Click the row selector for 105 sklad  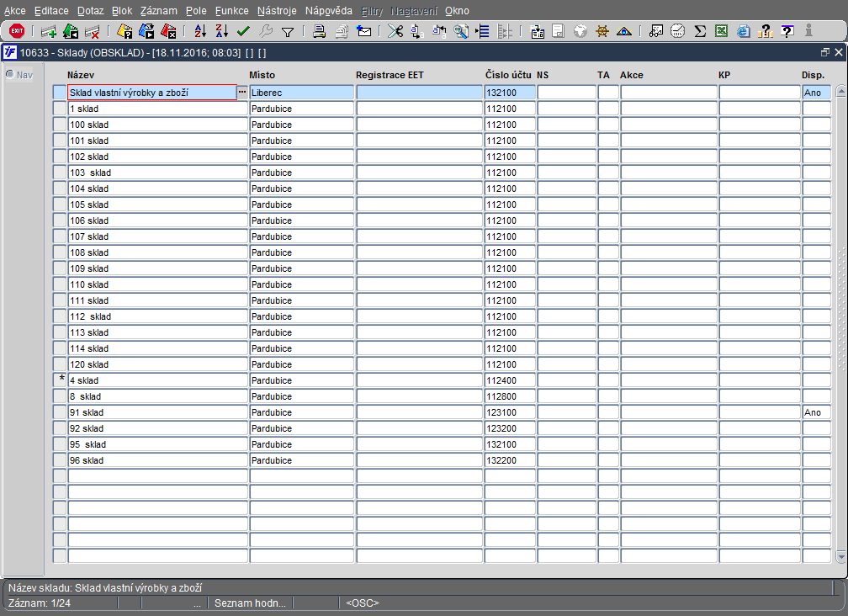(60, 204)
